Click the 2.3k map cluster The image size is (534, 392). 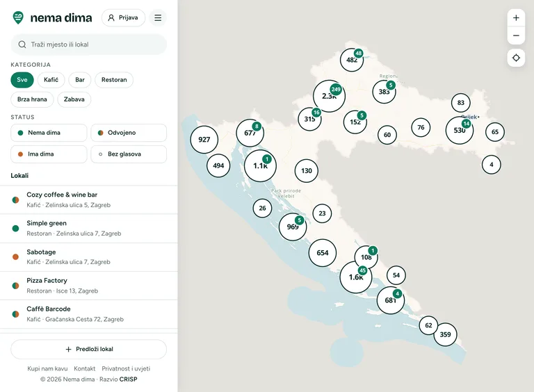[329, 97]
